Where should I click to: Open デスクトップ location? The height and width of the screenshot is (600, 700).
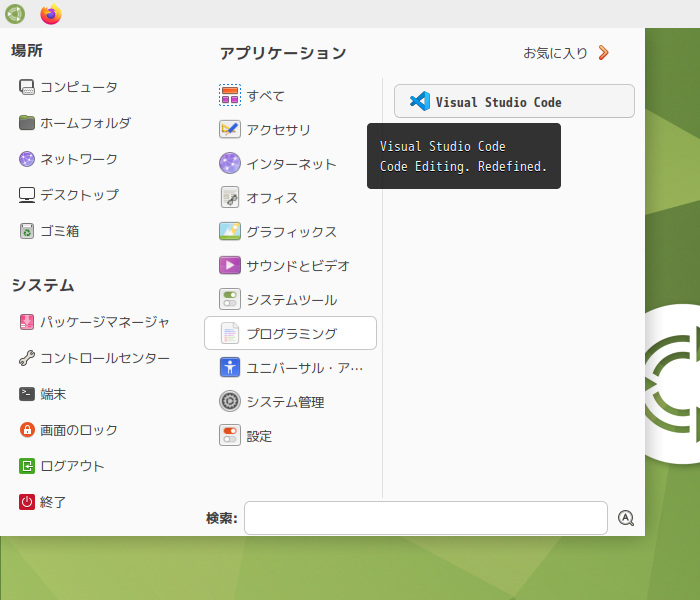69,195
